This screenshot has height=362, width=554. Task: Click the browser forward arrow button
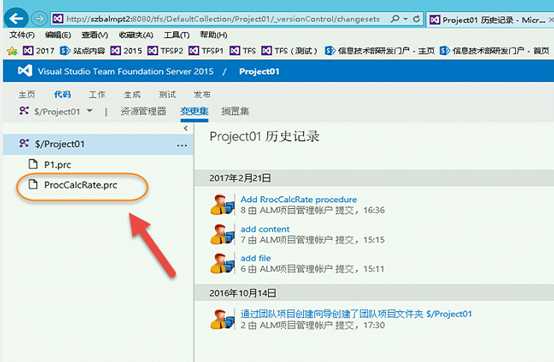tap(39, 18)
